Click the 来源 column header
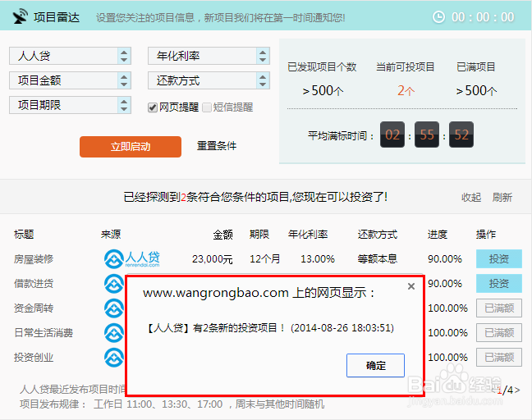This screenshot has height=420, width=532. pyautogui.click(x=111, y=235)
